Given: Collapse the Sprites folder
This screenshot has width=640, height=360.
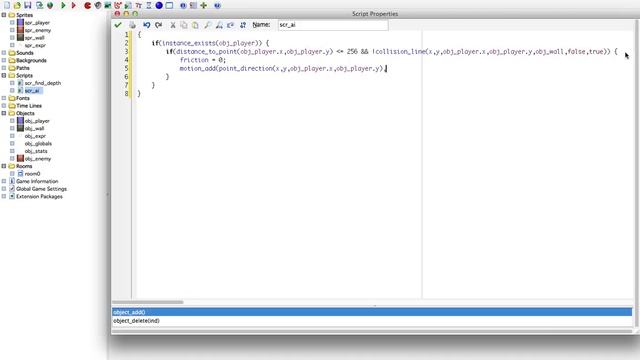Looking at the screenshot, I should point(4,15).
